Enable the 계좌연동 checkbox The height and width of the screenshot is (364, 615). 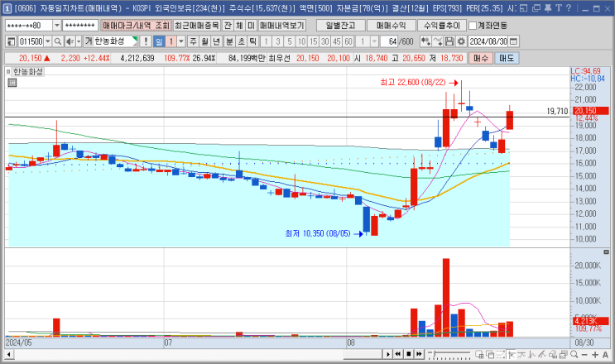pos(473,26)
